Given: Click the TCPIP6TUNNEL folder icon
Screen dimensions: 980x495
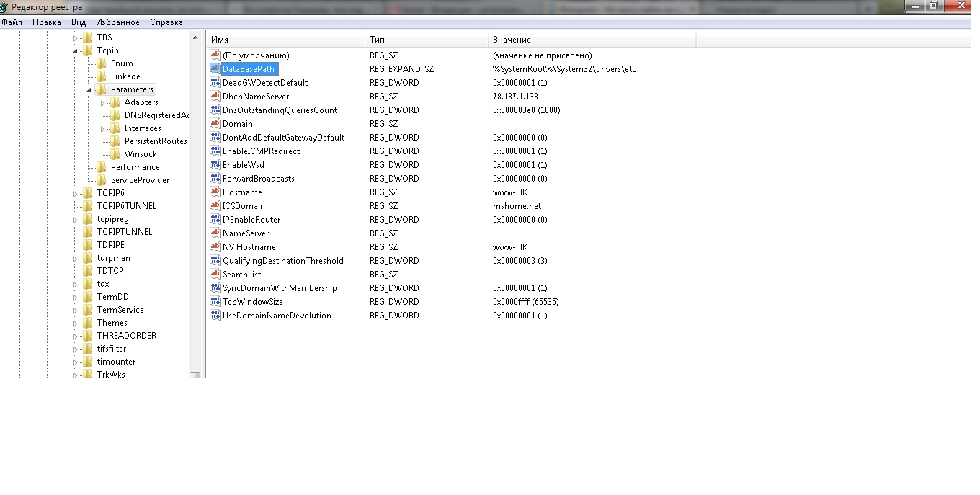Looking at the screenshot, I should click(x=88, y=206).
